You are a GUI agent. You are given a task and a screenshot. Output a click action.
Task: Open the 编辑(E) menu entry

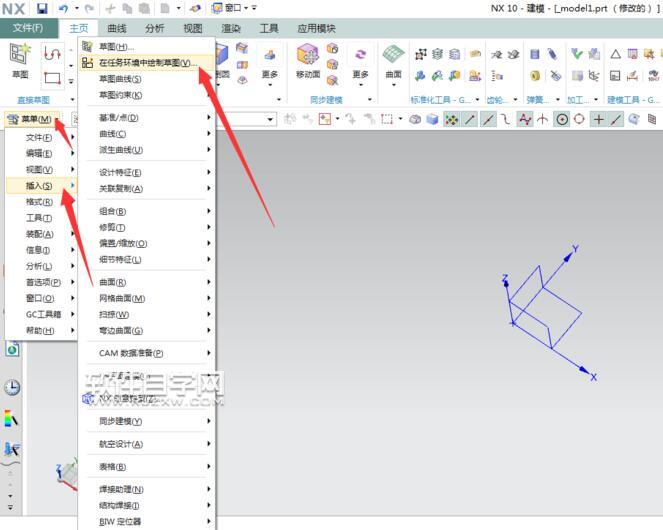[41, 154]
